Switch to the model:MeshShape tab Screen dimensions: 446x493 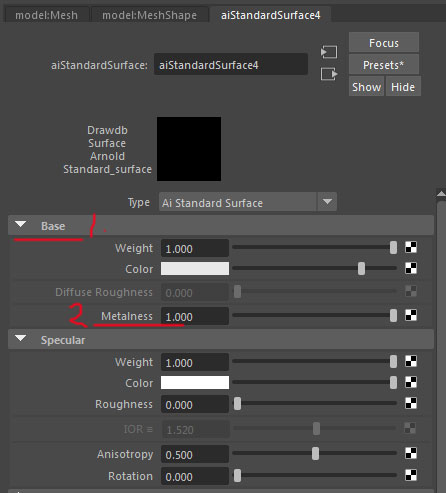(x=149, y=15)
